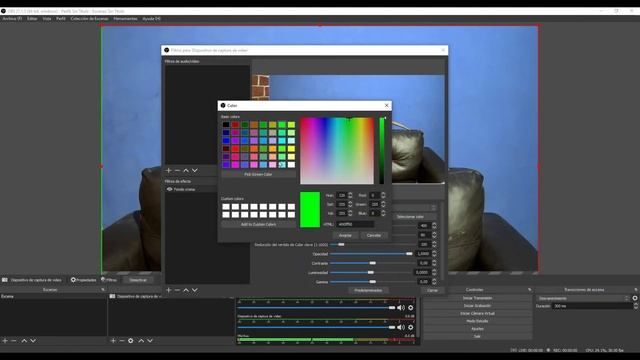Click the Gamma slider handle
This screenshot has height=360, width=640.
coord(372,282)
